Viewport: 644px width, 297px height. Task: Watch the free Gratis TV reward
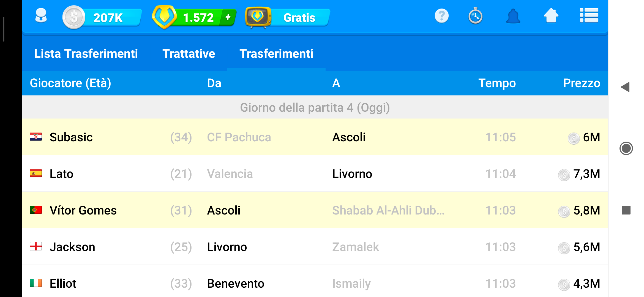point(287,18)
